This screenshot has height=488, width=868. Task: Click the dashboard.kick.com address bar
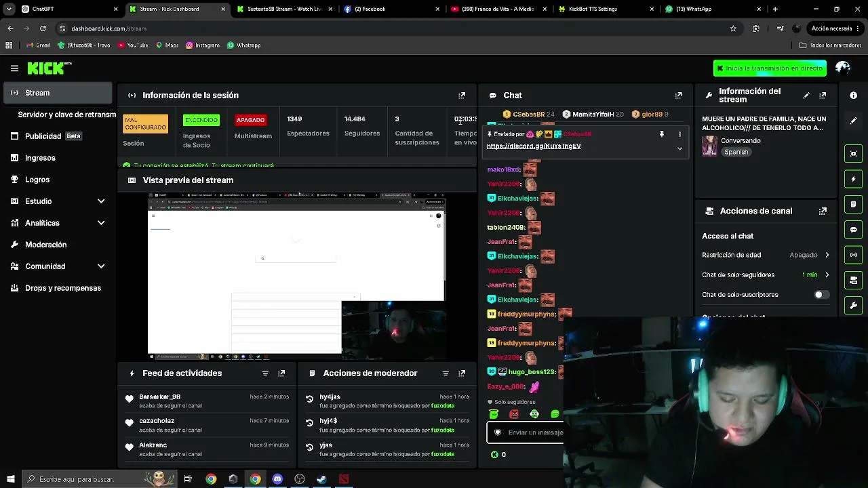click(393, 28)
